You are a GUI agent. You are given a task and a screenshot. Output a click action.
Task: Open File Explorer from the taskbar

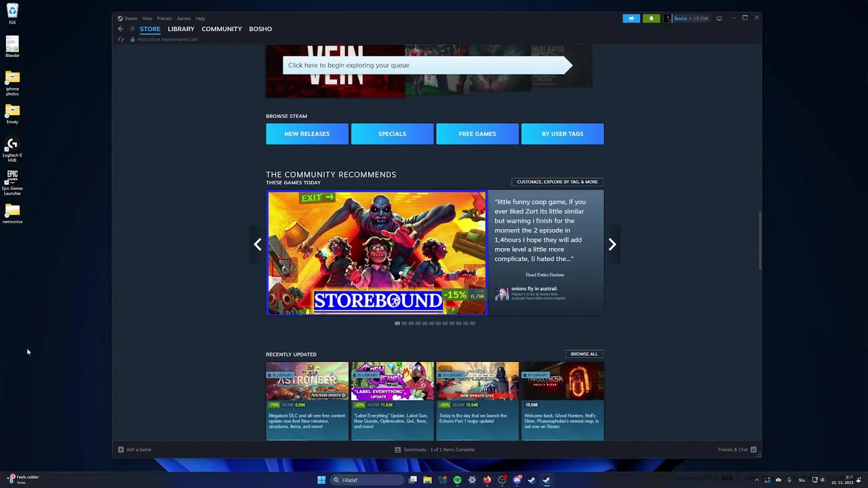(x=427, y=480)
